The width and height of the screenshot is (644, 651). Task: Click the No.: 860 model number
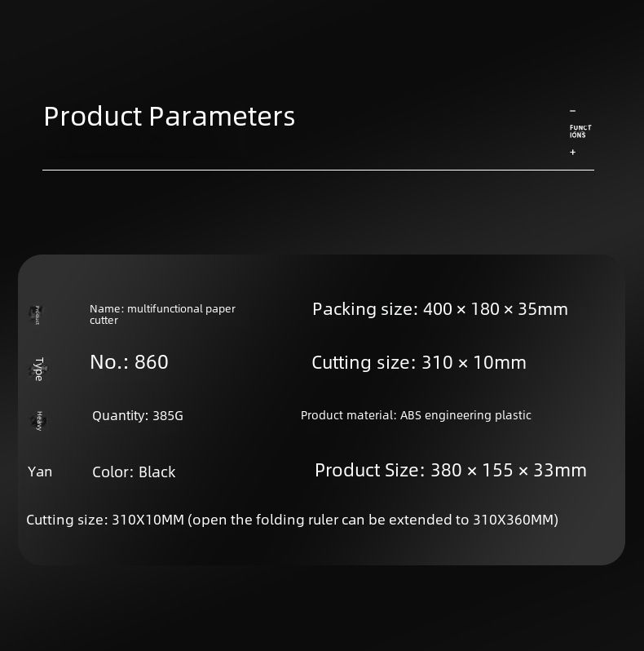click(129, 362)
